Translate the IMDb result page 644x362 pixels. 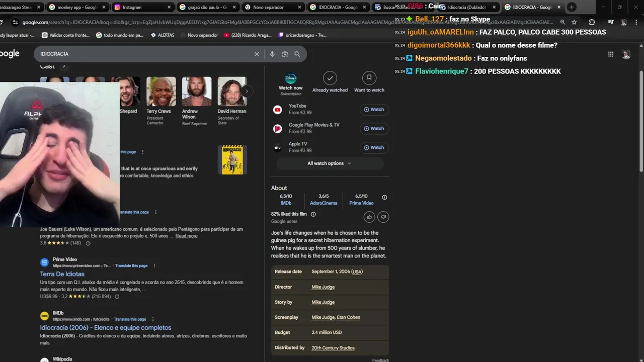pyautogui.click(x=130, y=319)
